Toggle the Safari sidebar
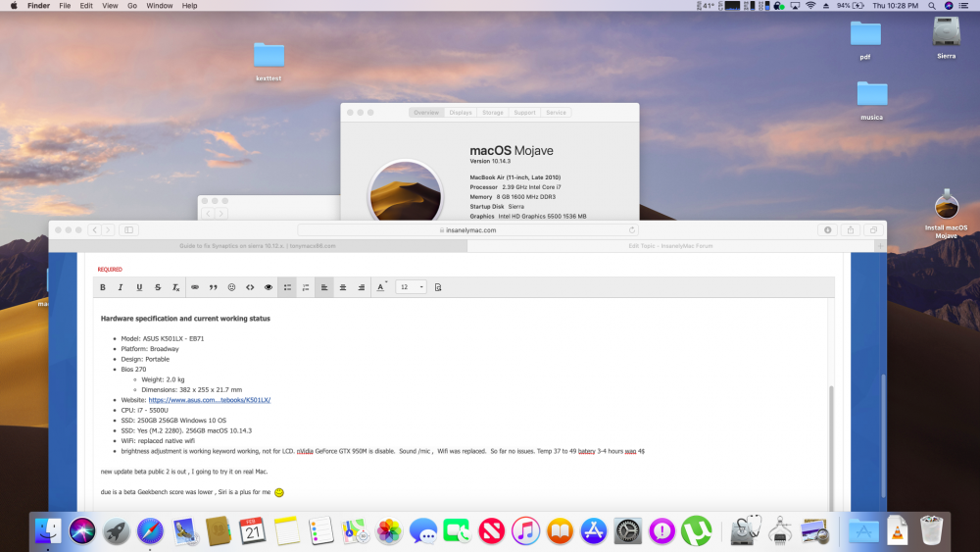 [x=128, y=230]
